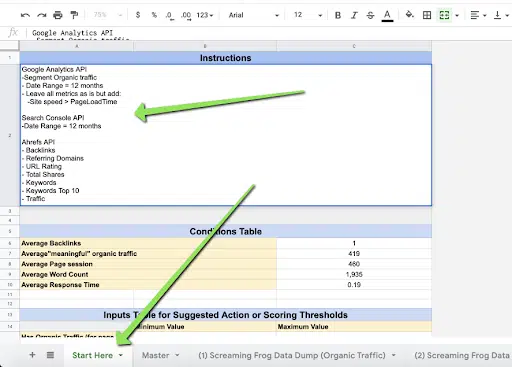
Task: Select the Maximum Value header cell
Action: (x=354, y=327)
